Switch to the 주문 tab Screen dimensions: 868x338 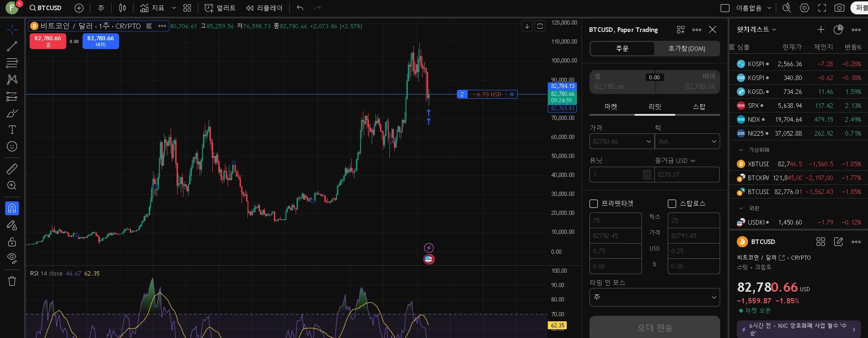click(x=622, y=49)
